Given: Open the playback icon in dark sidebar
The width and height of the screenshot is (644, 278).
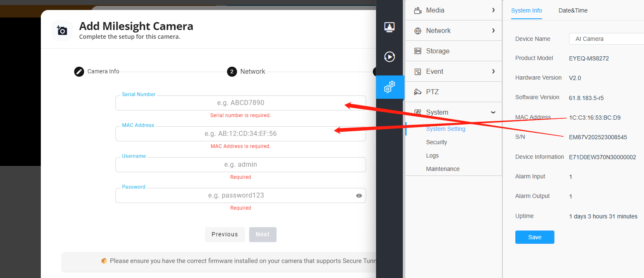Looking at the screenshot, I should 389,57.
